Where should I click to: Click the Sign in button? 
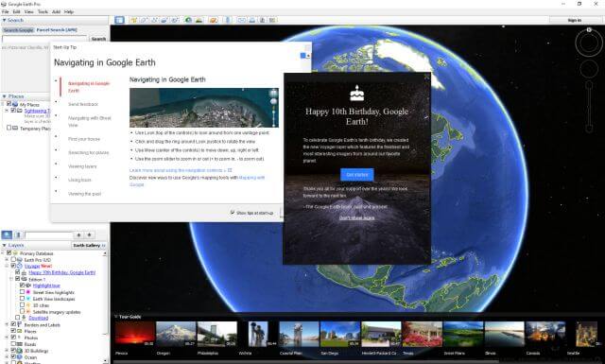click(575, 20)
